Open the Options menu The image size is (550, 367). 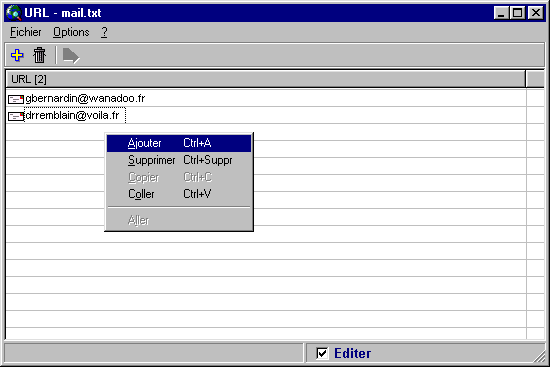[x=71, y=32]
